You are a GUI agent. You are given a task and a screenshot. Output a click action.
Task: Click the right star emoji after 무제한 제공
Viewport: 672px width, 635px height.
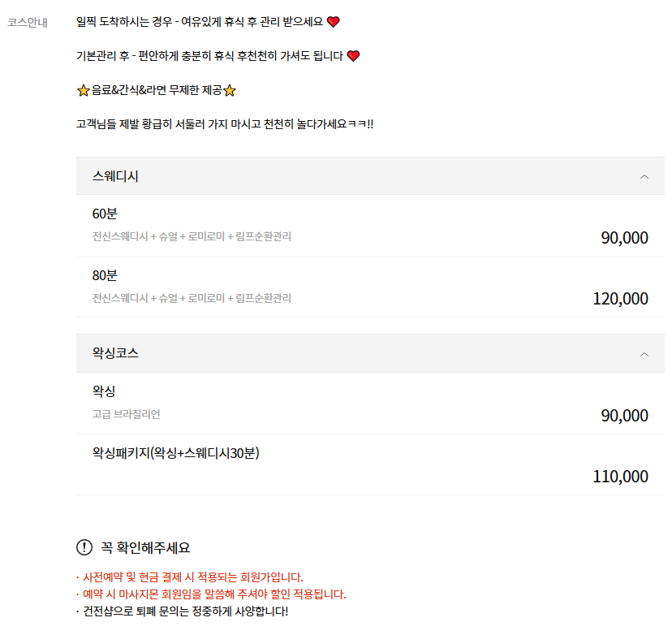(x=230, y=92)
